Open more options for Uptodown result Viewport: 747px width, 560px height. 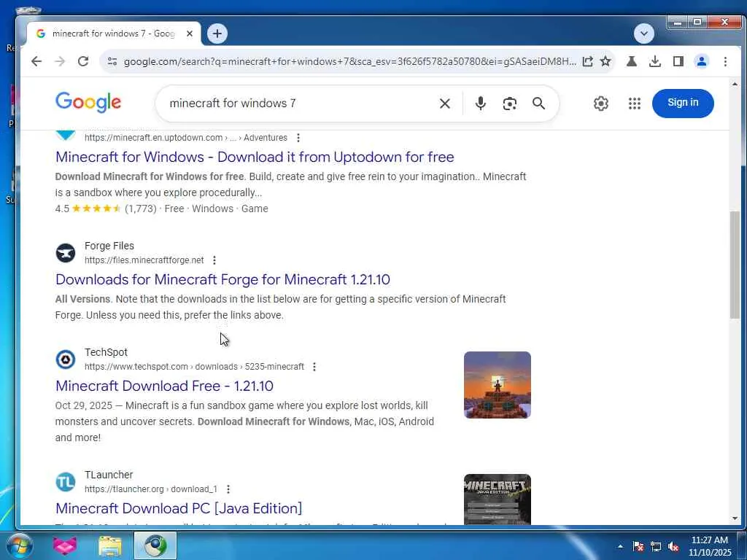298,138
